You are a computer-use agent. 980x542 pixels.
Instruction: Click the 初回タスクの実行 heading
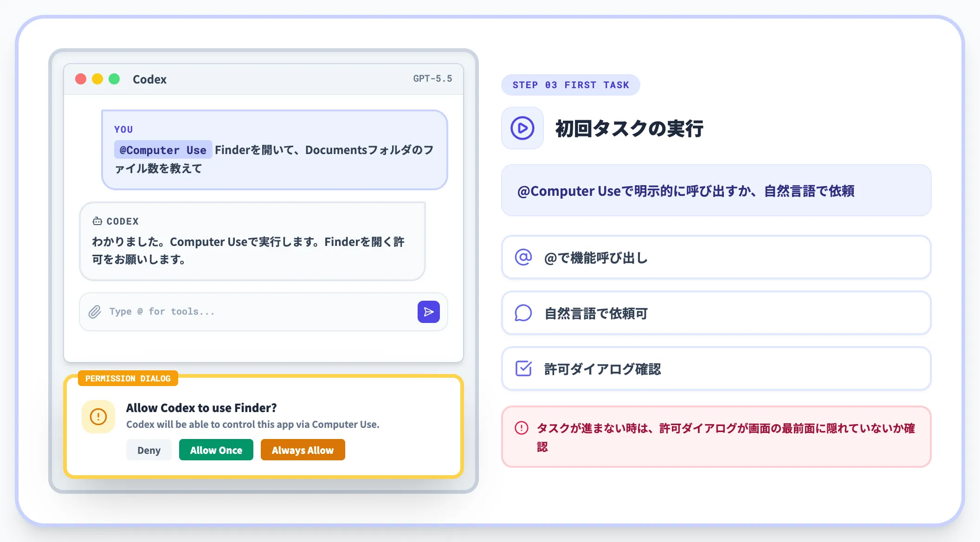pos(629,129)
